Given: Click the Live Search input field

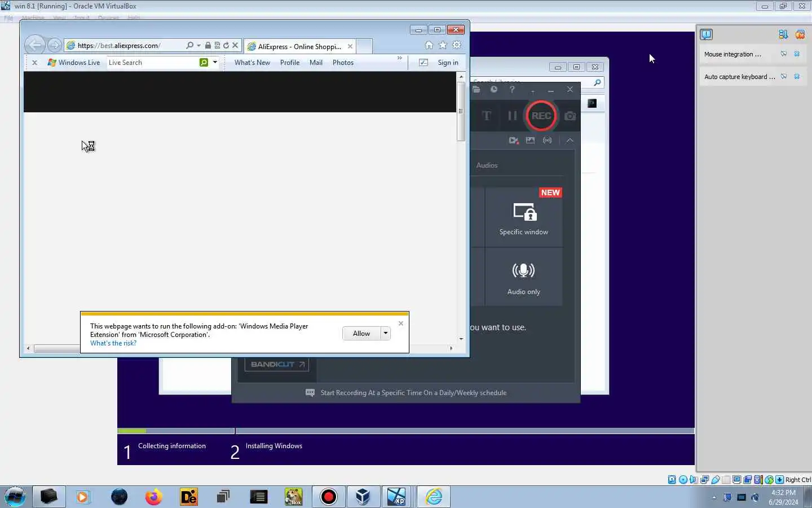Looking at the screenshot, I should tap(152, 63).
